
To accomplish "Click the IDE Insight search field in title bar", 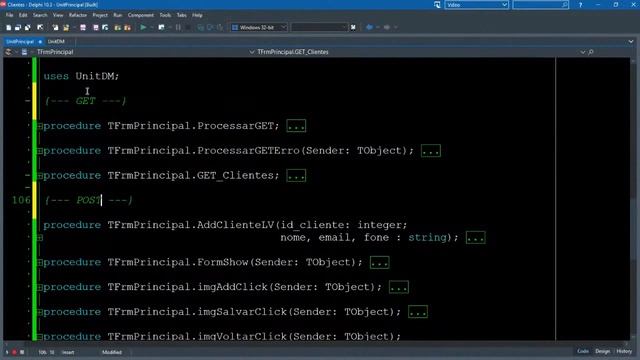I will click(540, 5).
